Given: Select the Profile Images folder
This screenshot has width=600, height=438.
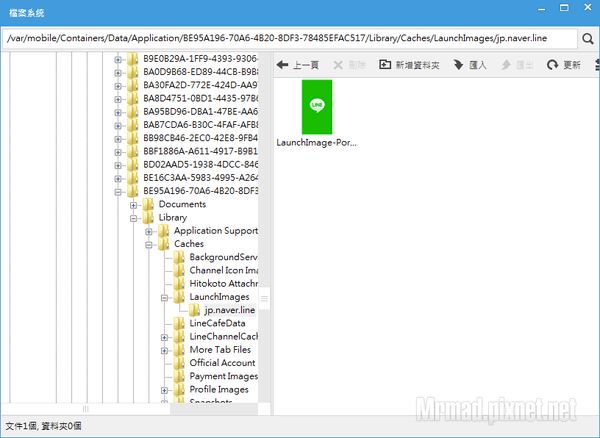Looking at the screenshot, I should (x=219, y=389).
